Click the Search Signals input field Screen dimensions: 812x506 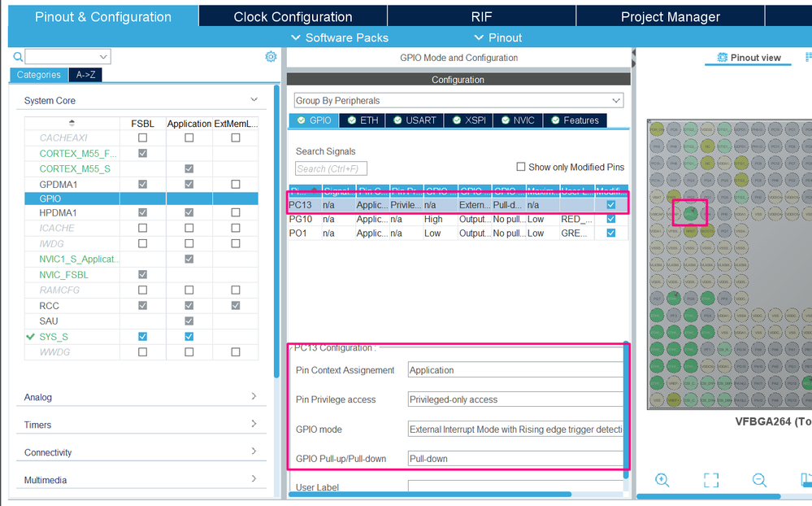click(331, 168)
